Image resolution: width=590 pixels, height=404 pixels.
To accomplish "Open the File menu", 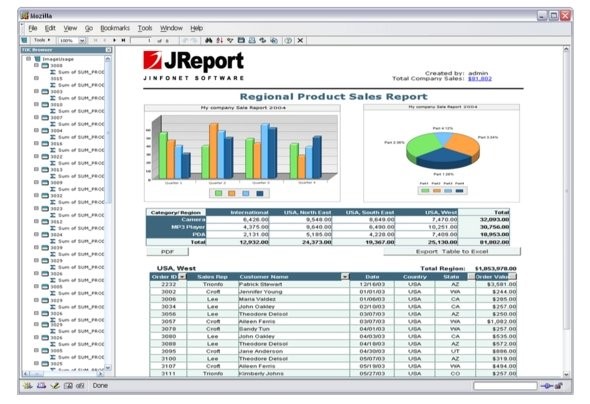I will click(x=33, y=28).
